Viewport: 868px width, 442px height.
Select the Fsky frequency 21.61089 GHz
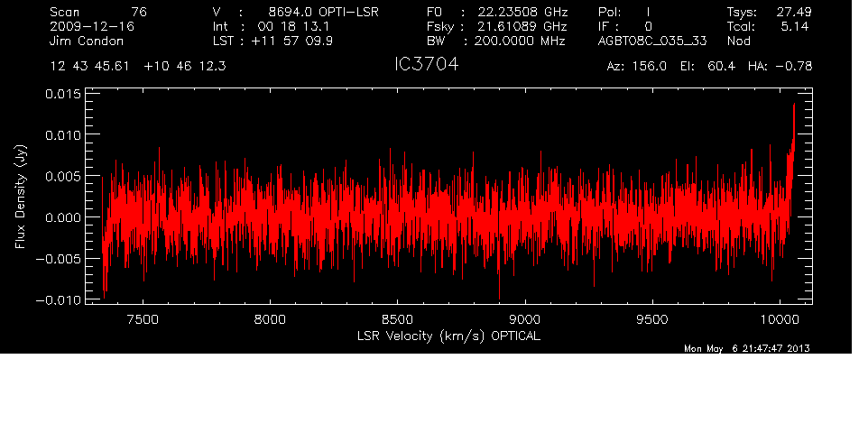coord(522,26)
